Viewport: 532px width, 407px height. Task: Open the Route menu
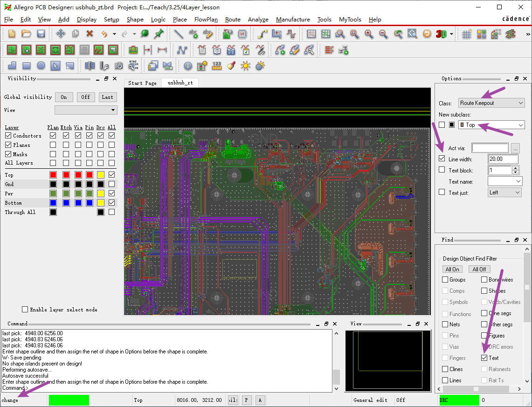pyautogui.click(x=233, y=19)
